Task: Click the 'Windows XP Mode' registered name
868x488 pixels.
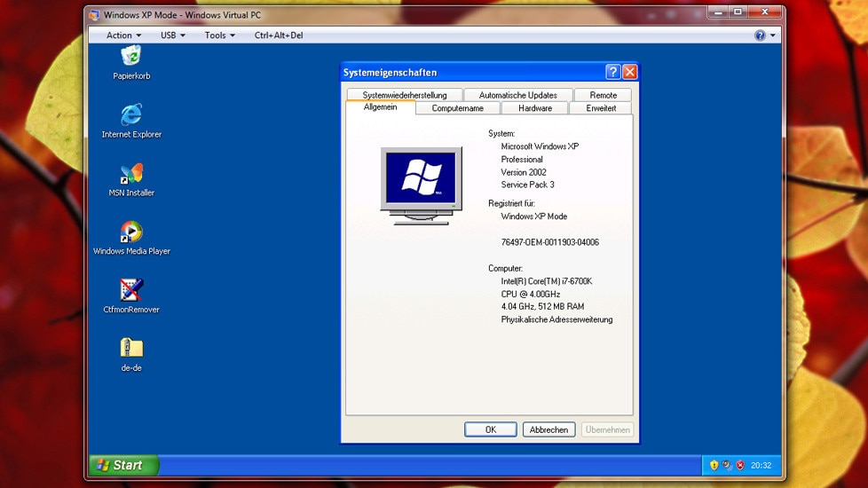Action: (533, 216)
